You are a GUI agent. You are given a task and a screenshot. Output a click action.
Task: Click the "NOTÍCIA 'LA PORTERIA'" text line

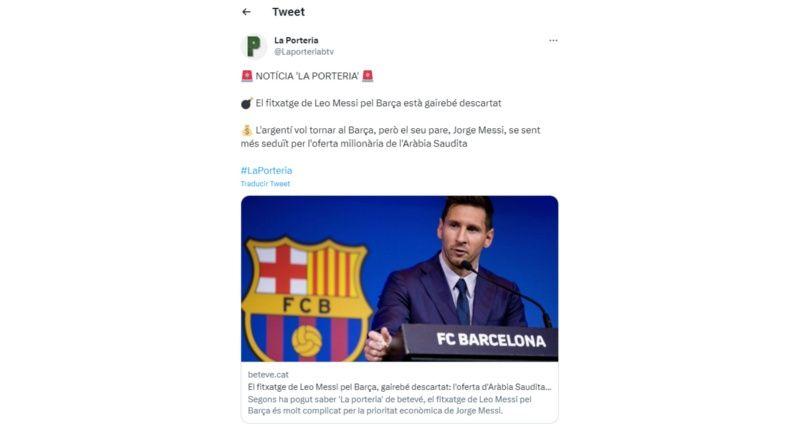(307, 76)
